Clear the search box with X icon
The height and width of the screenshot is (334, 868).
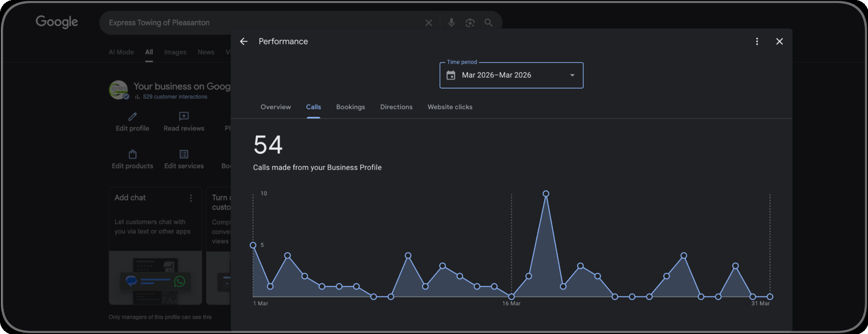(429, 23)
